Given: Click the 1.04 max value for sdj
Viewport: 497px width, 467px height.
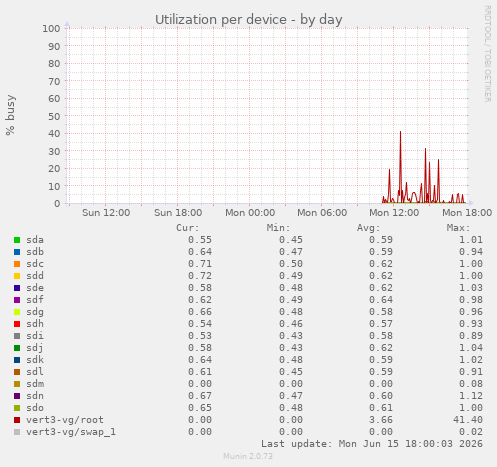Looking at the screenshot, I should point(471,348).
